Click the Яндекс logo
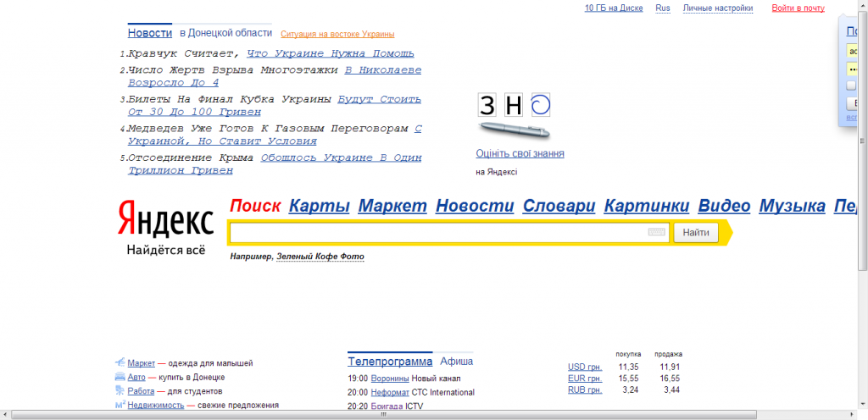The image size is (868, 420). tap(166, 218)
